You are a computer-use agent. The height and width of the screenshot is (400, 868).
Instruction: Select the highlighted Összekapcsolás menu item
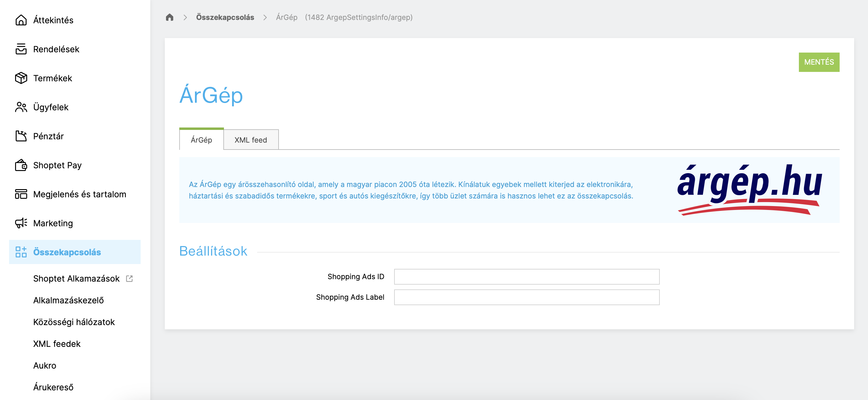[x=75, y=252]
